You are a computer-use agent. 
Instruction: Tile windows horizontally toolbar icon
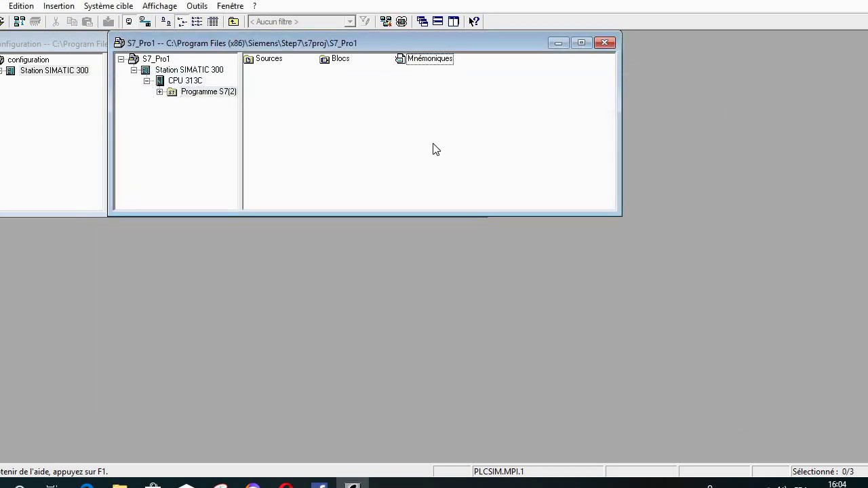(438, 22)
